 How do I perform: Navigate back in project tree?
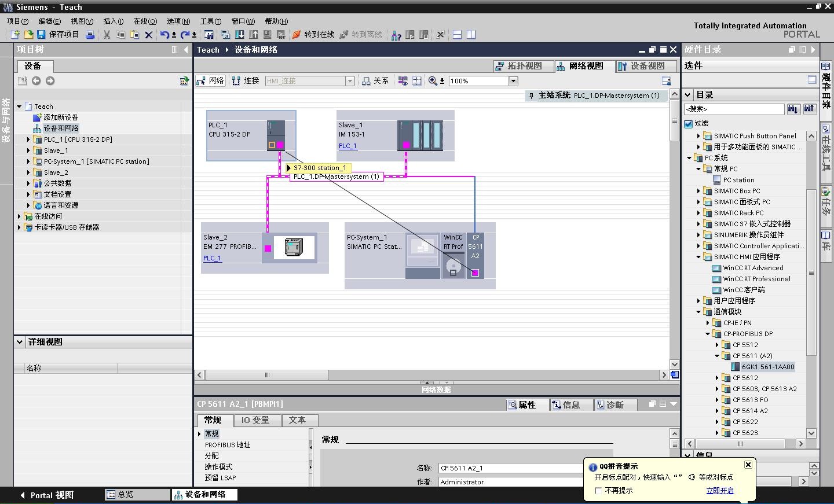pos(36,81)
